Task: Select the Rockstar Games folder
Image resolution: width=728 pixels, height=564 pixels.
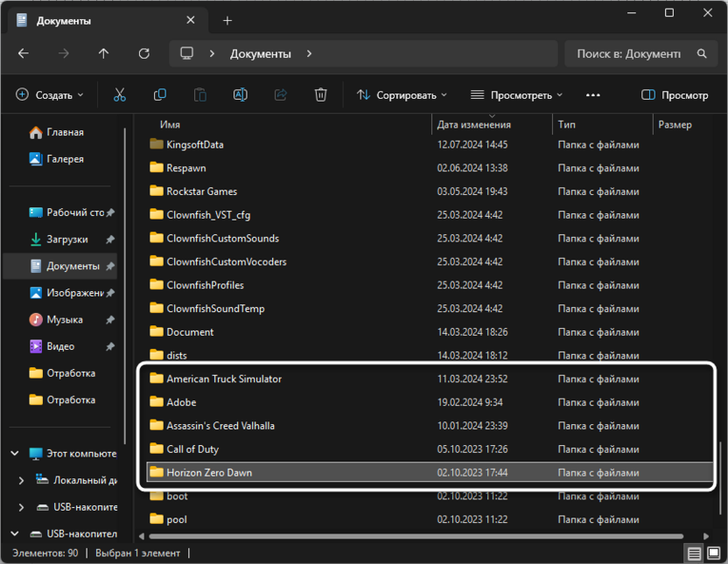Action: (430, 191)
